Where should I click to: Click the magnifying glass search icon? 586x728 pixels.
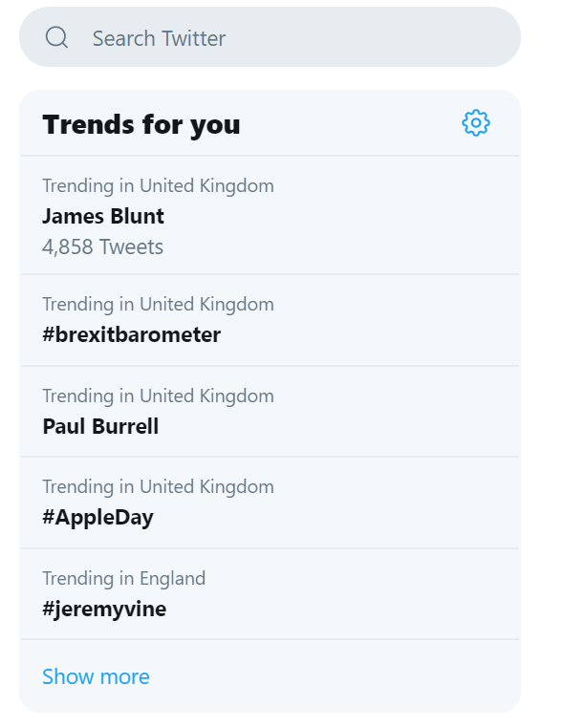(x=57, y=37)
